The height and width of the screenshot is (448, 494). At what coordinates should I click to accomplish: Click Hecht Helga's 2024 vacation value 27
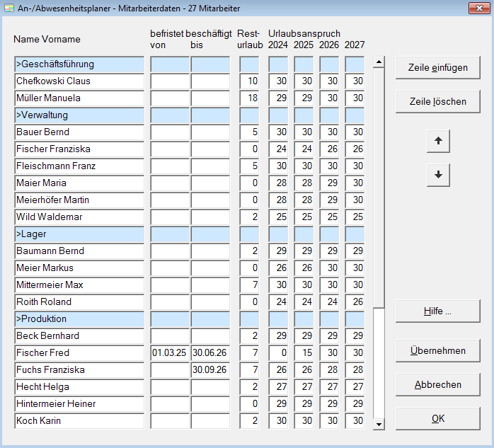pyautogui.click(x=278, y=387)
